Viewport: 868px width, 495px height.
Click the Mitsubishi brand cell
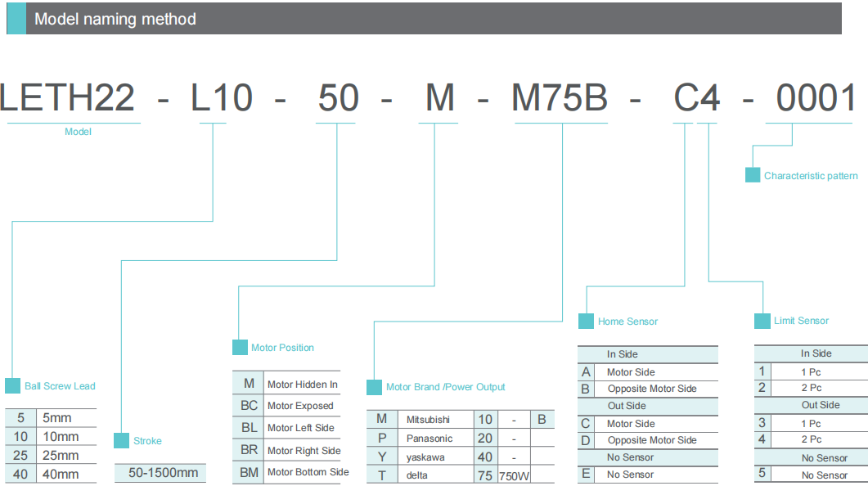[x=428, y=420]
